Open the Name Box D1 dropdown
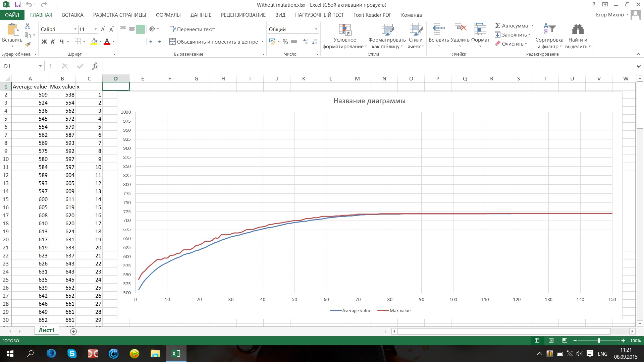The width and height of the screenshot is (644, 362). pos(40,66)
